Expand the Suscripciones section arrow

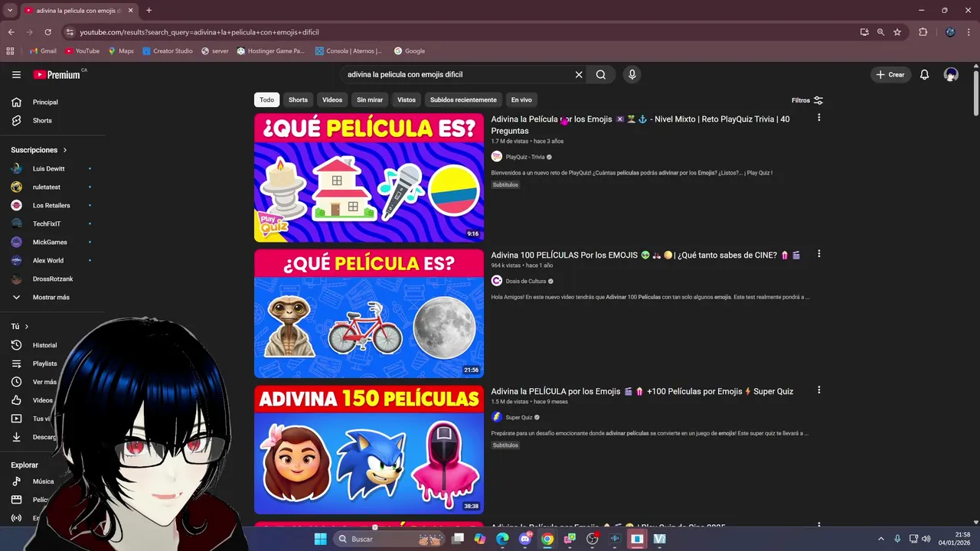click(65, 150)
